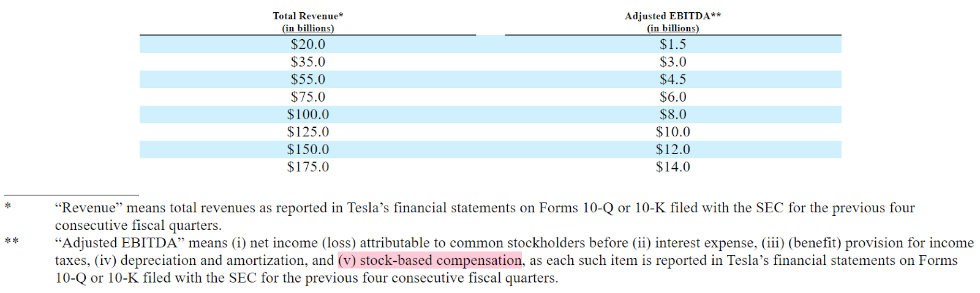Click the $125.0 revenue value
The width and height of the screenshot is (980, 293).
(x=307, y=132)
